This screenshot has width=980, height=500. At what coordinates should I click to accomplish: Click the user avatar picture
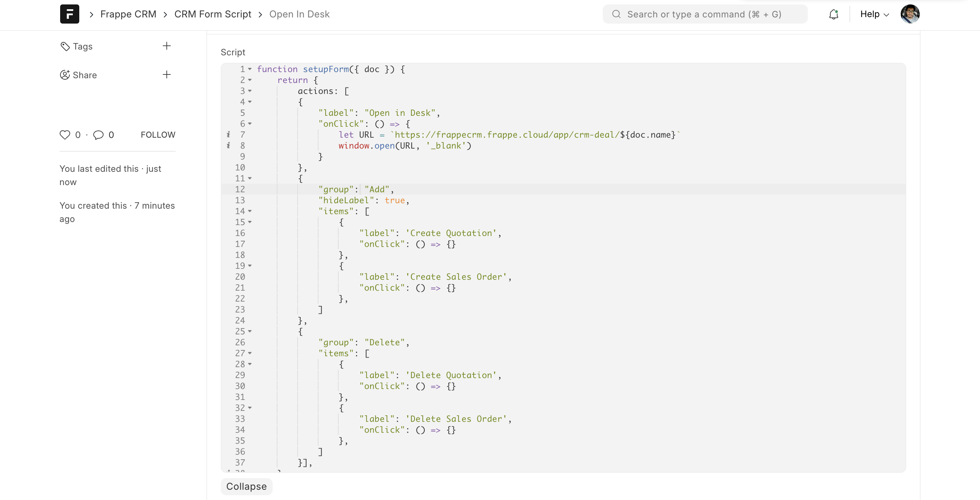tap(910, 14)
